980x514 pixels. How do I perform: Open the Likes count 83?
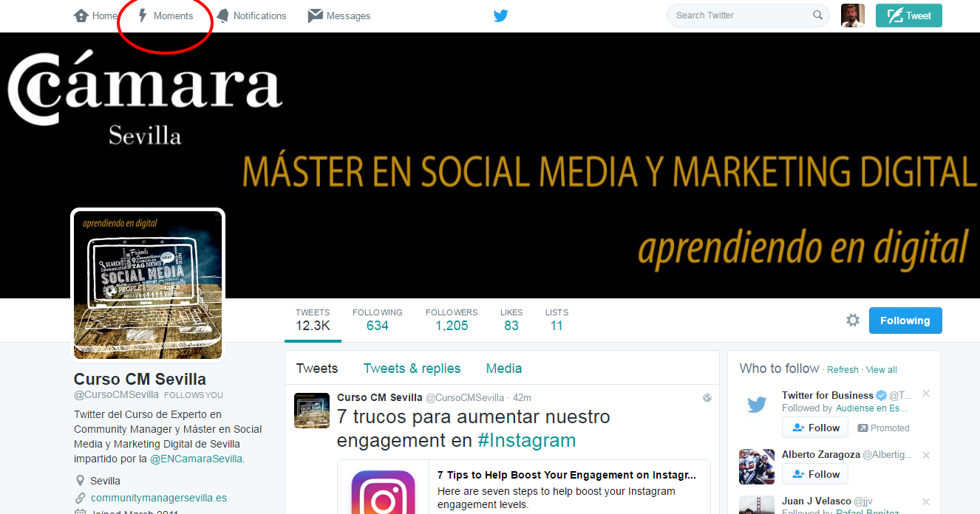(x=511, y=320)
